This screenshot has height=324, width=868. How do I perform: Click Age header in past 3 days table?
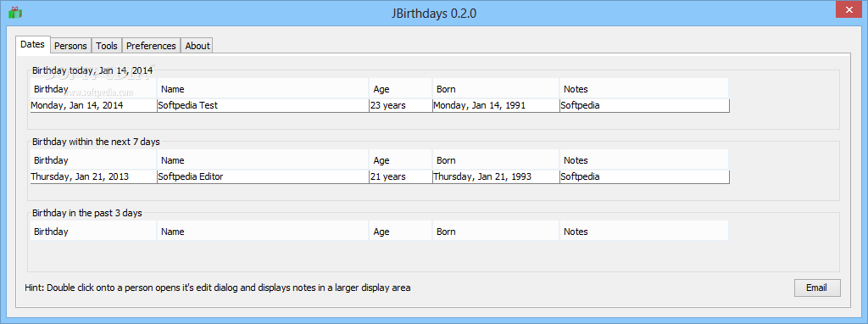[401, 232]
